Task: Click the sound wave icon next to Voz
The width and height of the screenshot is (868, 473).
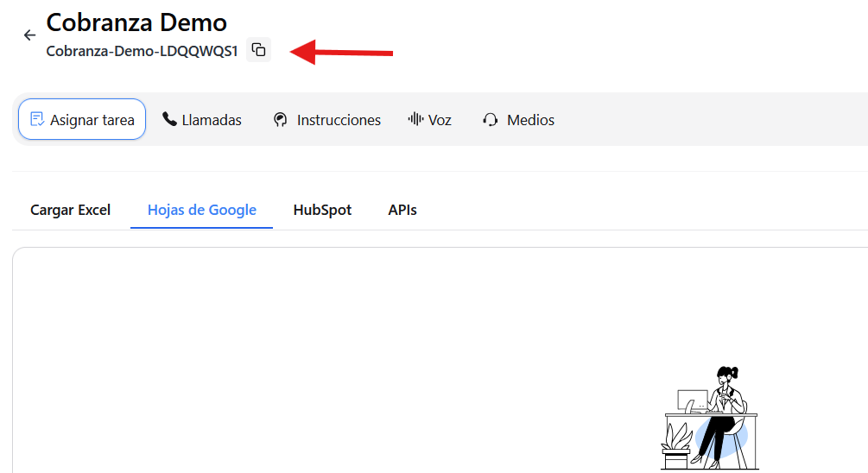Action: click(415, 119)
